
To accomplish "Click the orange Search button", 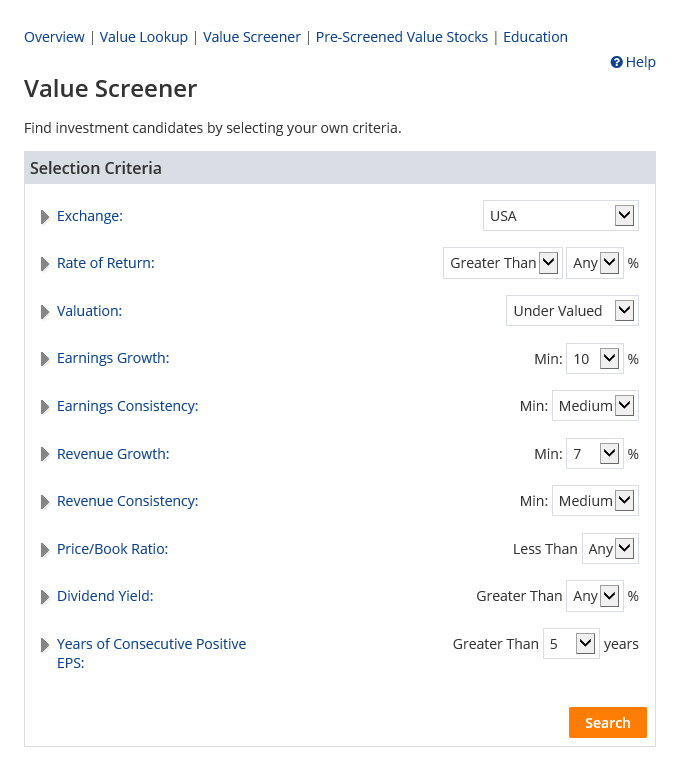I will click(607, 722).
